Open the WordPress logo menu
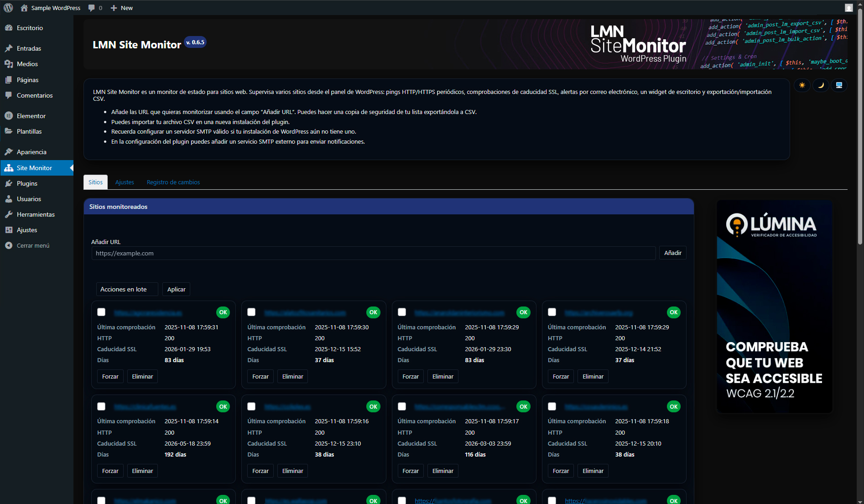Viewport: 864px width, 504px height. click(x=8, y=8)
